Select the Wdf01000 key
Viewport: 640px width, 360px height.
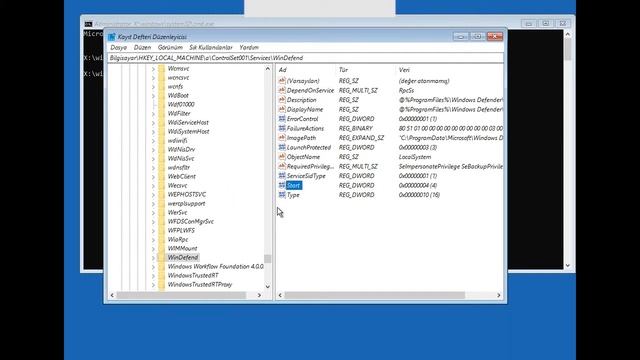tap(181, 104)
